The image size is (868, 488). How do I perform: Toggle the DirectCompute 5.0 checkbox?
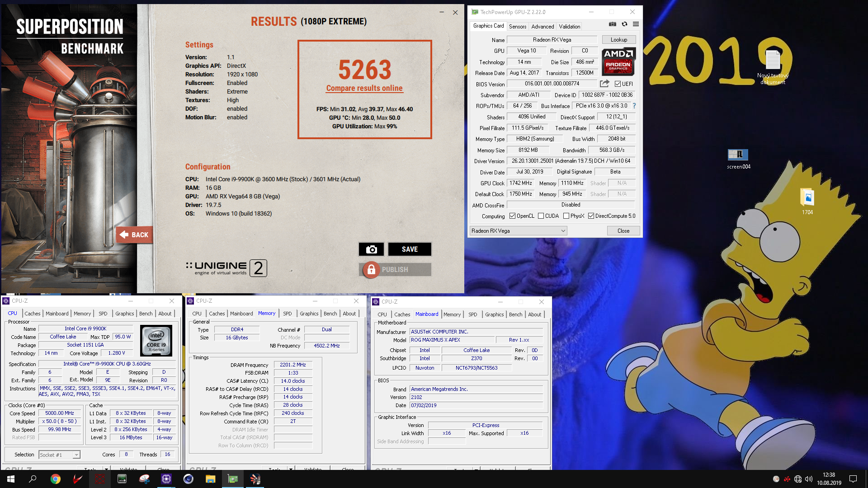[x=591, y=216]
